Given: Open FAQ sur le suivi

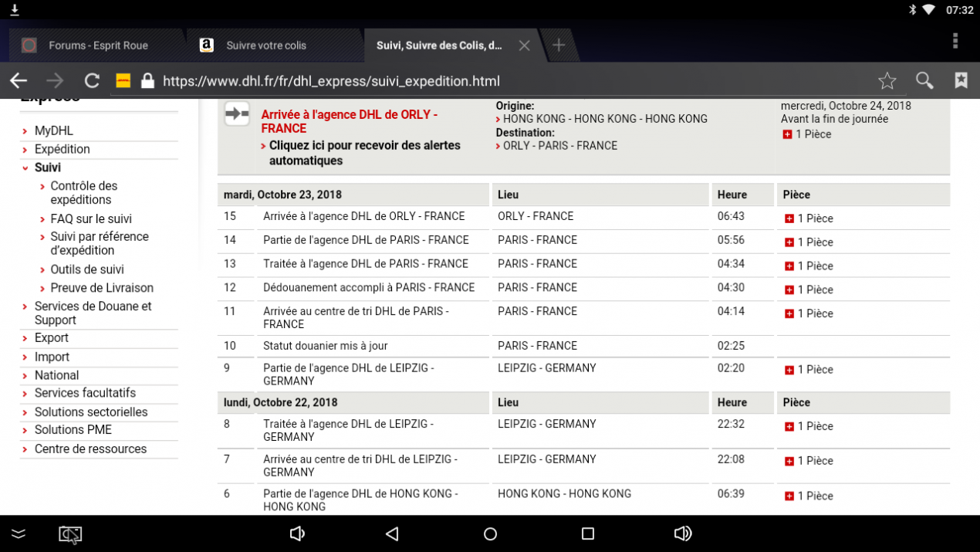Looking at the screenshot, I should pyautogui.click(x=91, y=218).
